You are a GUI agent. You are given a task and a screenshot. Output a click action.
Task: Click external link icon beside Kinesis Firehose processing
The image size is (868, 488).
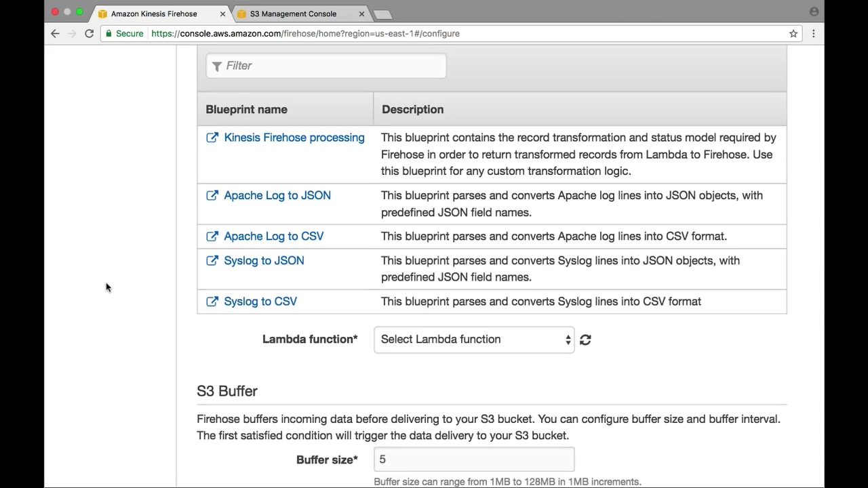click(212, 138)
